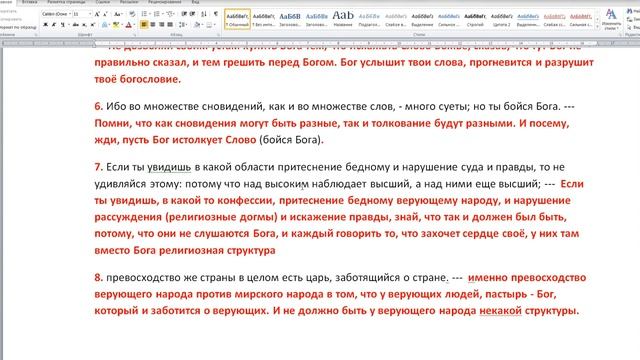This screenshot has height=360, width=640.
Task: Apply the Обычный style
Action: point(237,20)
